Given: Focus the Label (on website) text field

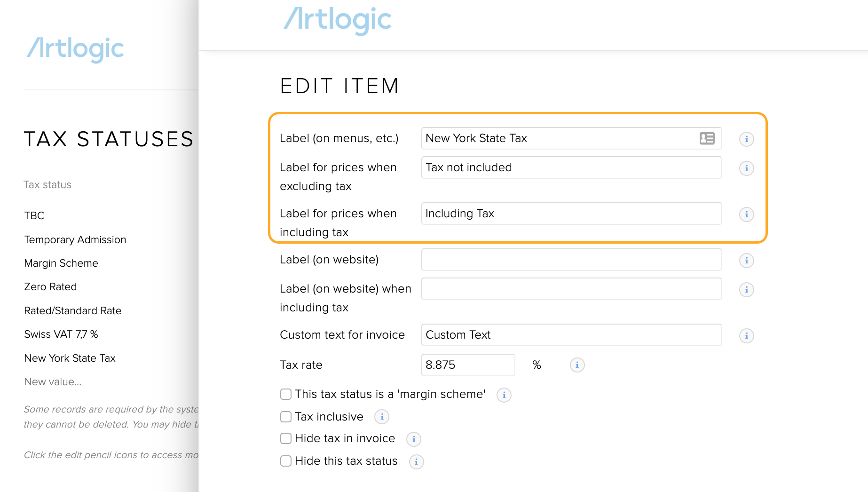Looking at the screenshot, I should pos(571,260).
